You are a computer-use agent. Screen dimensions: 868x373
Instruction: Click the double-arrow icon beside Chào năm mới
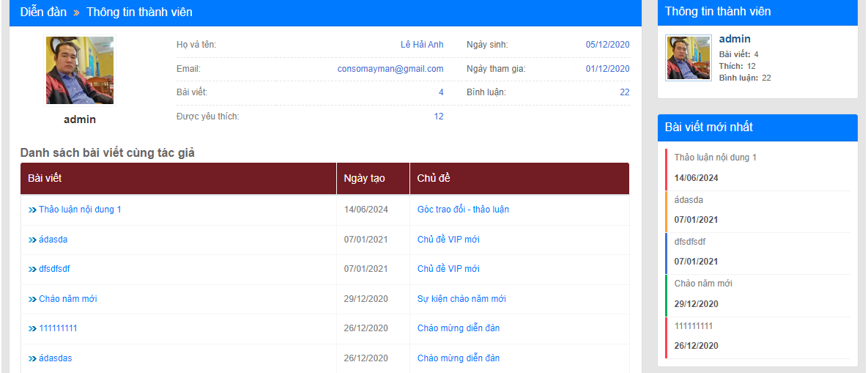click(x=32, y=299)
